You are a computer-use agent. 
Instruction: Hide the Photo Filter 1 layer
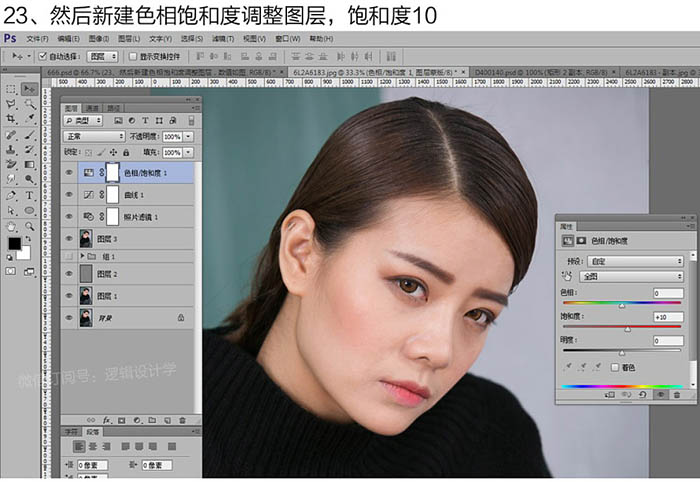coord(69,216)
